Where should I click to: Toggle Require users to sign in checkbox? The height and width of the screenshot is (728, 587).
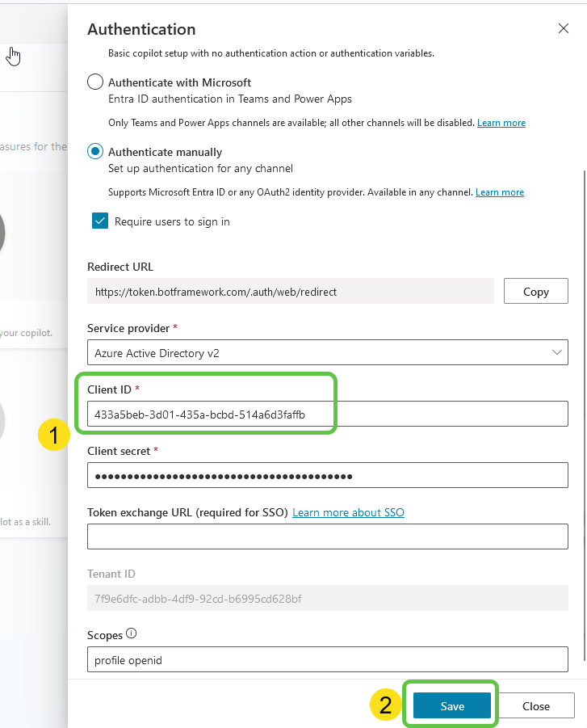(x=100, y=221)
